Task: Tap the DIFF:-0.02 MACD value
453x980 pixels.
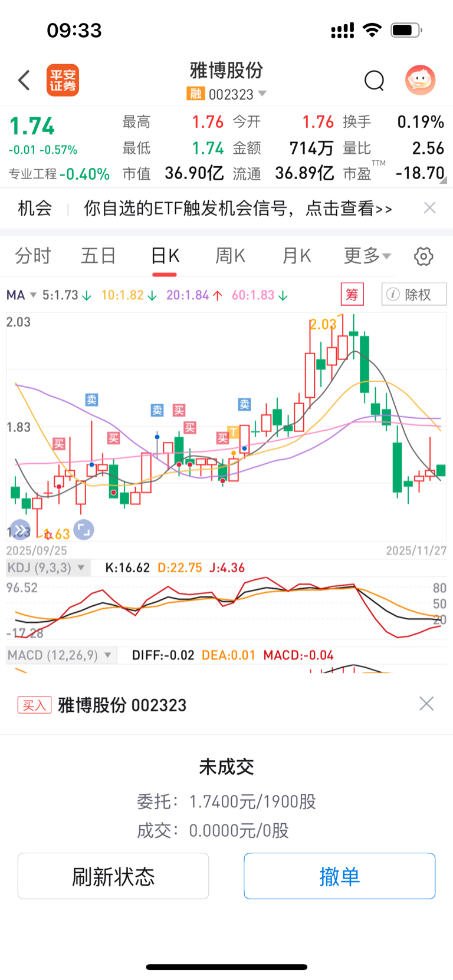Action: click(163, 655)
